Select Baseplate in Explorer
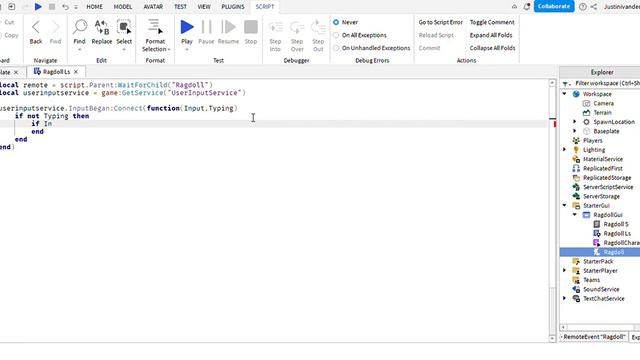The height and width of the screenshot is (360, 640). tap(606, 131)
